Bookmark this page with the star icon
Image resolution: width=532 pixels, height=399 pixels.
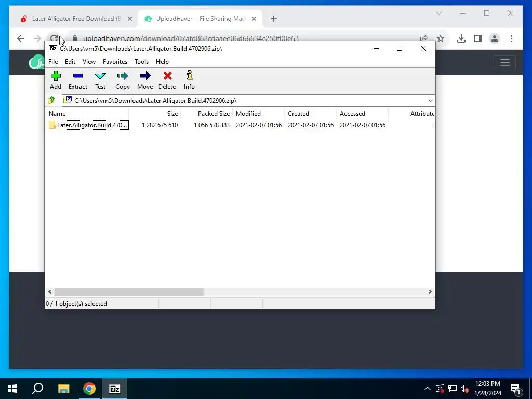coord(441,38)
